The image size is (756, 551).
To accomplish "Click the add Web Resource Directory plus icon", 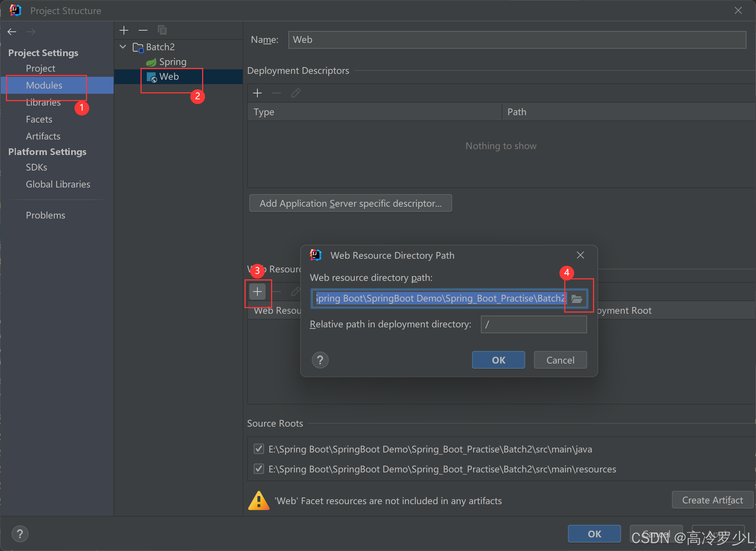I will [257, 292].
